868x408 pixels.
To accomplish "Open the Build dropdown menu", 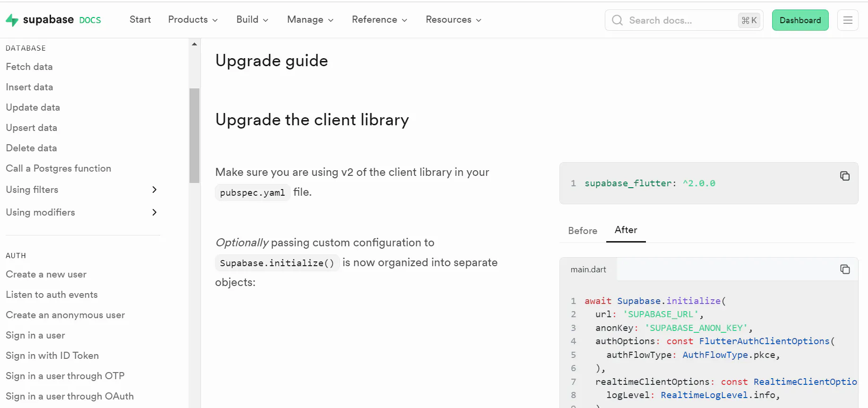I will click(252, 19).
